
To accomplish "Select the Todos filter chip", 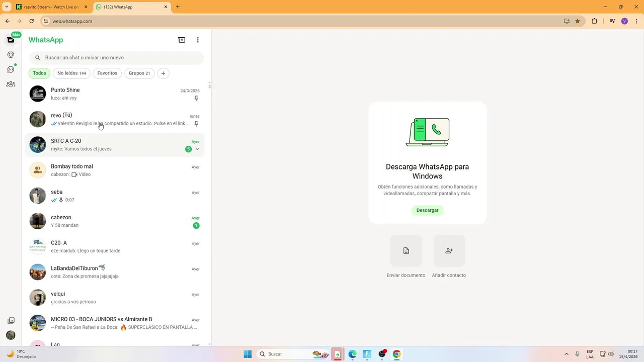I will click(39, 73).
